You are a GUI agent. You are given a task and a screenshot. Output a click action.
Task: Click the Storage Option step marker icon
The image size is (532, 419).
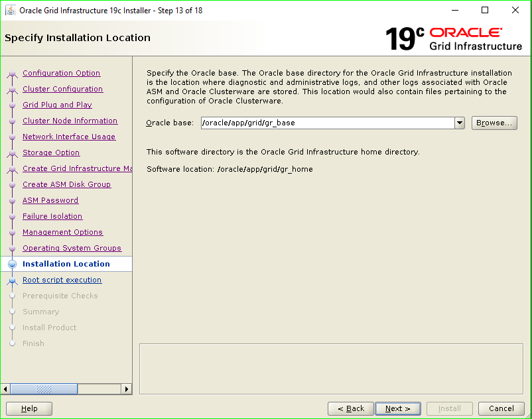click(12, 154)
